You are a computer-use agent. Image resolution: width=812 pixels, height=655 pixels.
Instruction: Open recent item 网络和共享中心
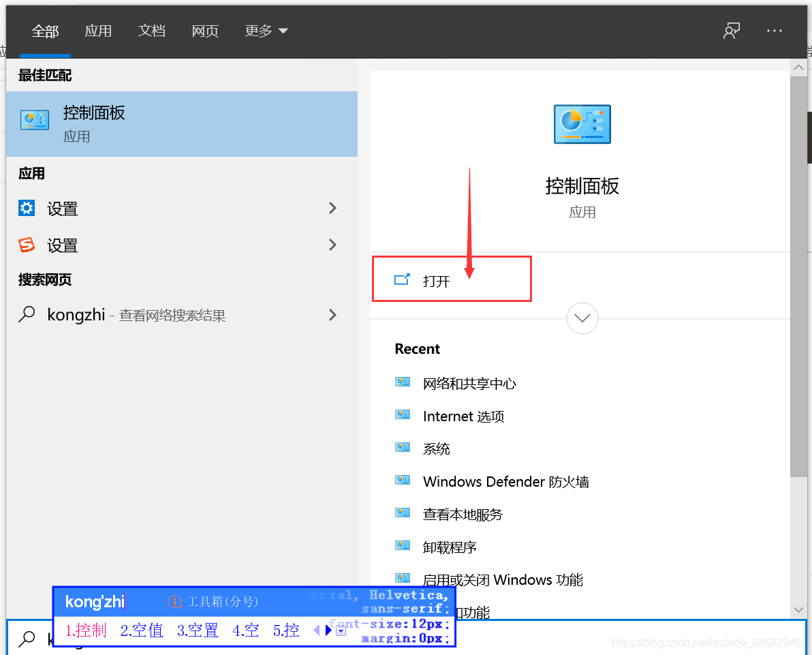(470, 384)
